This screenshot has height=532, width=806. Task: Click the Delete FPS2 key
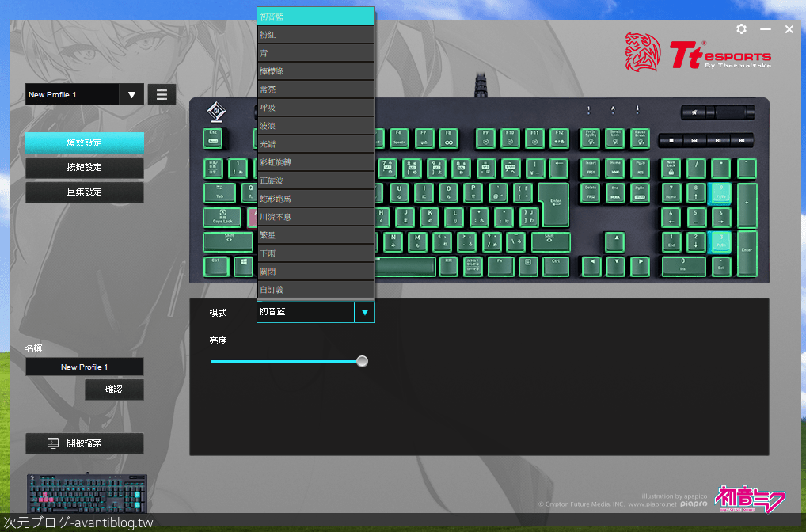coord(591,192)
